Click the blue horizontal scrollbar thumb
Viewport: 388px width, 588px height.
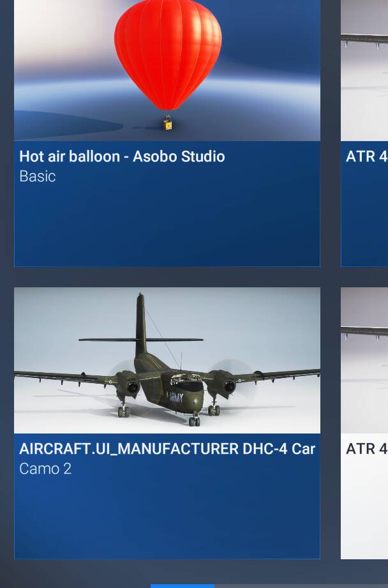pyautogui.click(x=183, y=585)
